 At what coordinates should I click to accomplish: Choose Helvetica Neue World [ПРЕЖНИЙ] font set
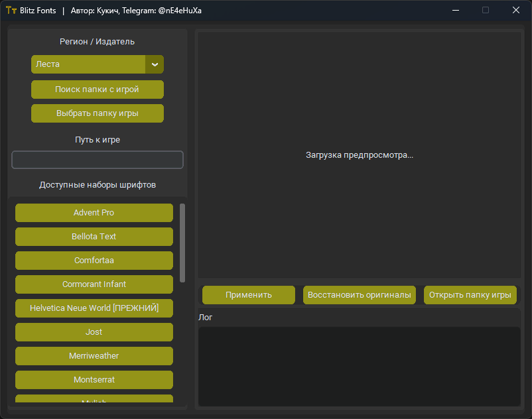click(x=94, y=308)
